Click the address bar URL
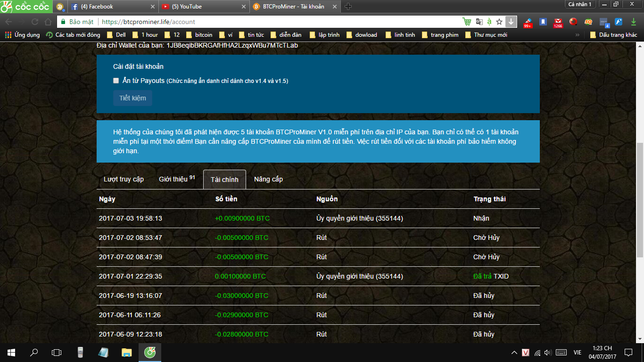 [x=148, y=22]
